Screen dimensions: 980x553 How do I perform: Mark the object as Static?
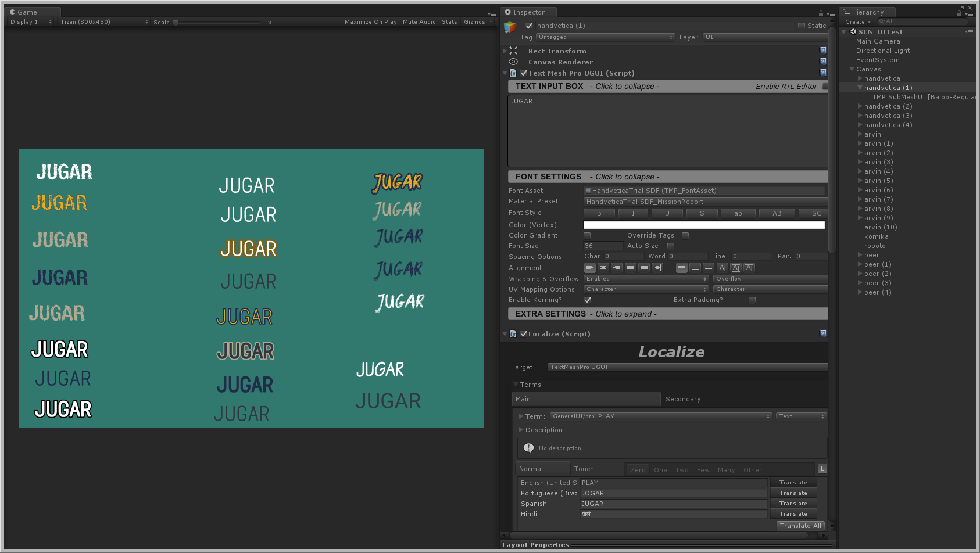(802, 26)
